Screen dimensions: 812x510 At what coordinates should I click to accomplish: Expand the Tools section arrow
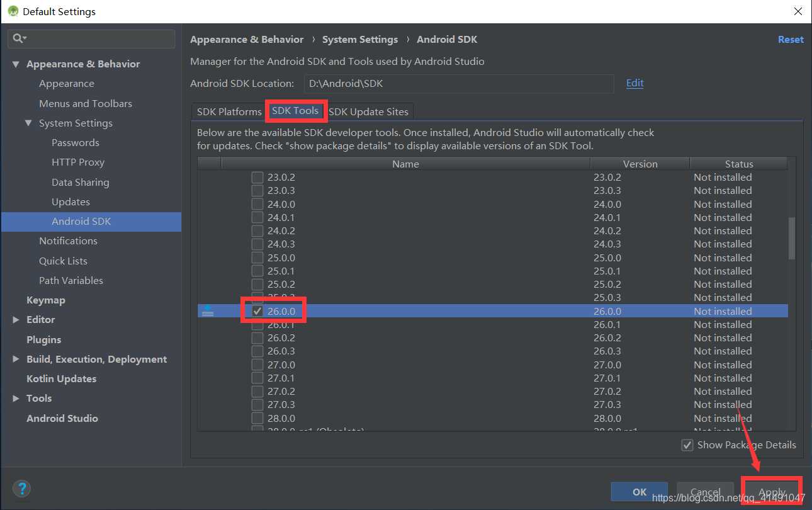click(16, 399)
